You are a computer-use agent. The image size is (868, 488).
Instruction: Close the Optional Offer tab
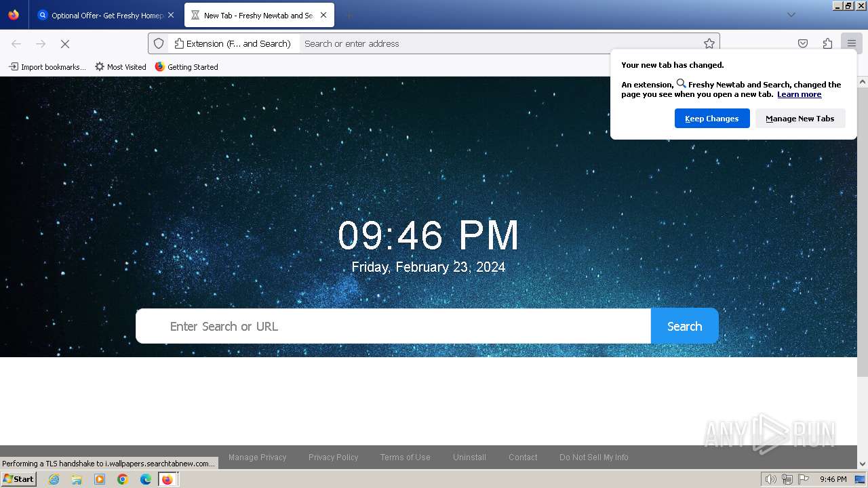(170, 15)
